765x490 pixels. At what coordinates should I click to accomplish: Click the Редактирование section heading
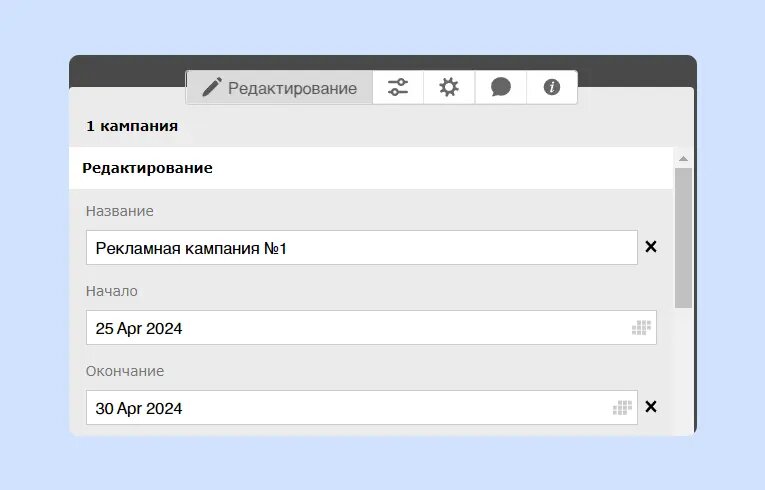tap(147, 168)
